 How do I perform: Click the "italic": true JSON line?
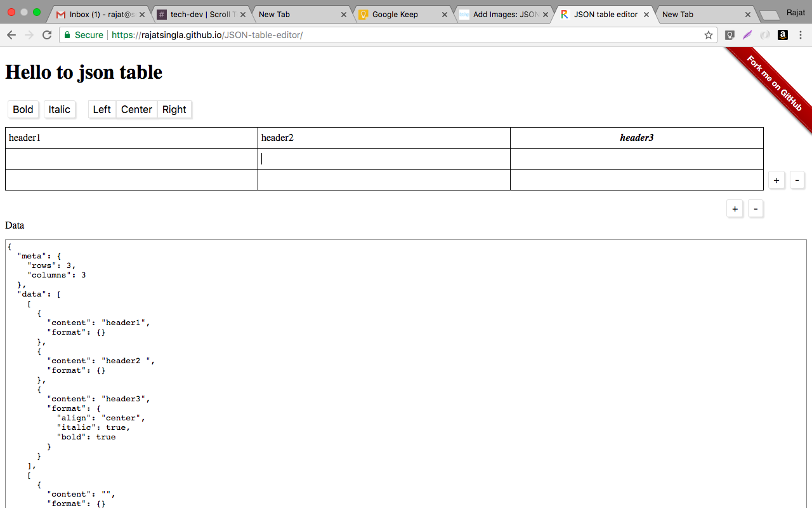pyautogui.click(x=93, y=427)
